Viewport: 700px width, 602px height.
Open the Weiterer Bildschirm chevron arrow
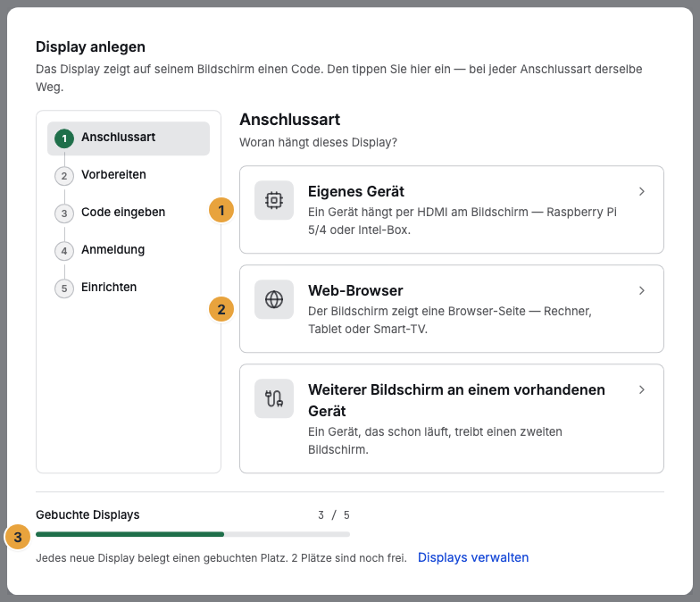coord(641,389)
